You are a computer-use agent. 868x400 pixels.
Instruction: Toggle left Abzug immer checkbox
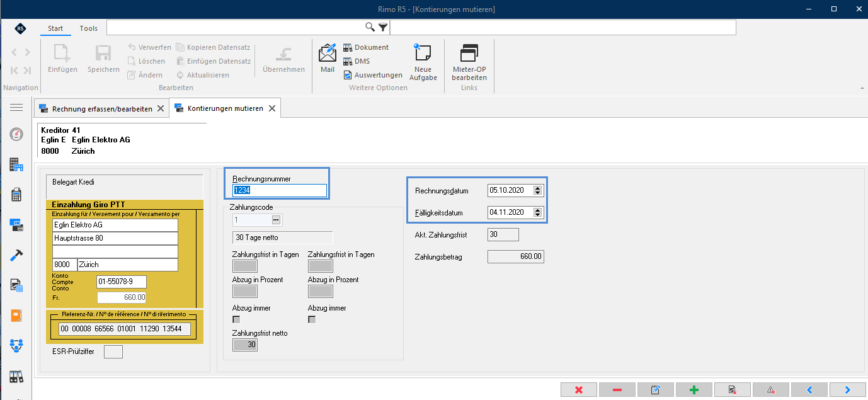(x=237, y=319)
